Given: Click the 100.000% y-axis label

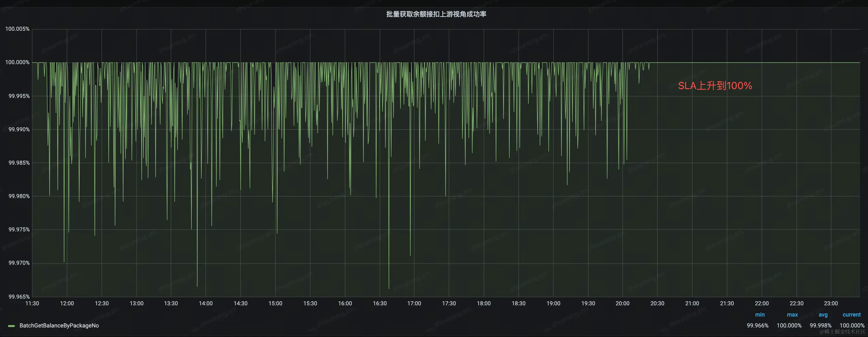Looking at the screenshot, I should point(17,62).
